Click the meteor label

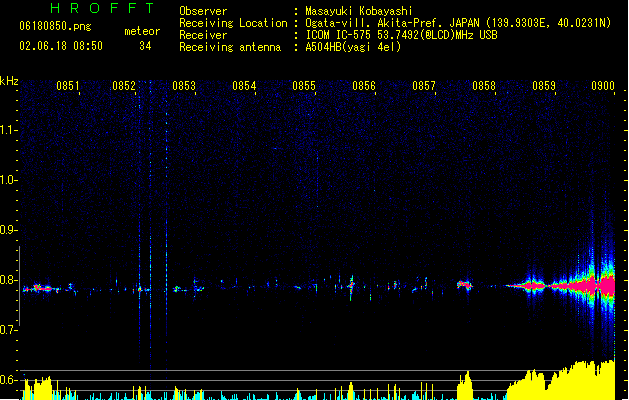tap(142, 31)
